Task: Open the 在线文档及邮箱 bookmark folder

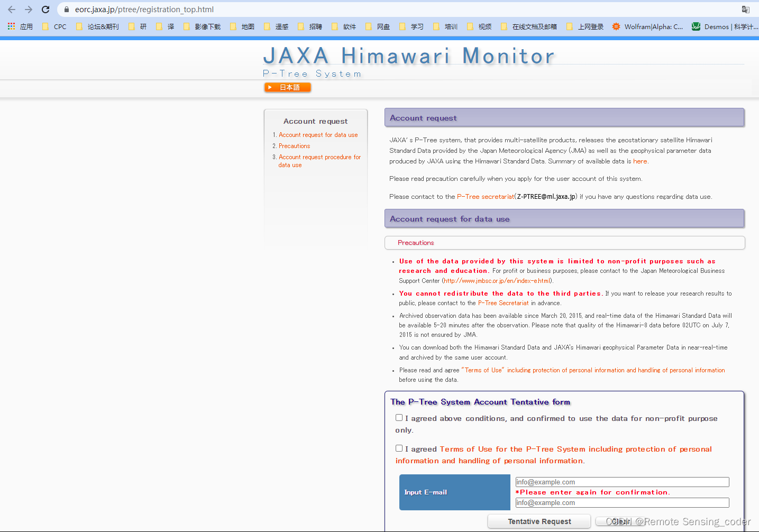Action: click(529, 26)
